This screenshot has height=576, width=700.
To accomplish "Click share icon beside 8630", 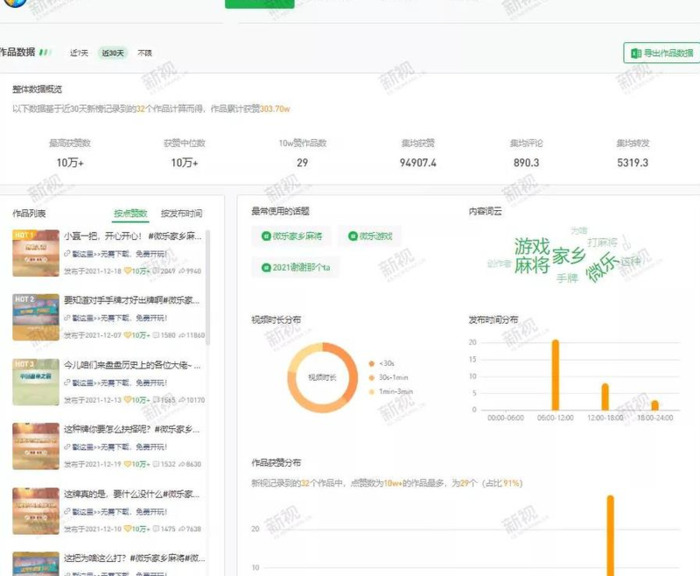I will click(182, 464).
